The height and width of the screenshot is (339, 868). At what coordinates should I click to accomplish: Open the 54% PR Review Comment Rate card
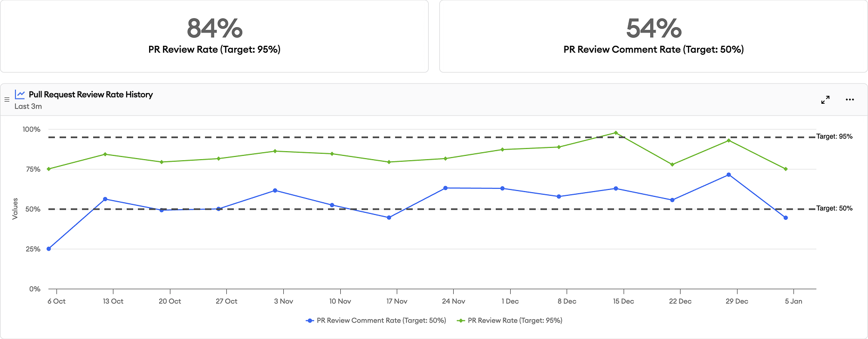[x=653, y=36]
